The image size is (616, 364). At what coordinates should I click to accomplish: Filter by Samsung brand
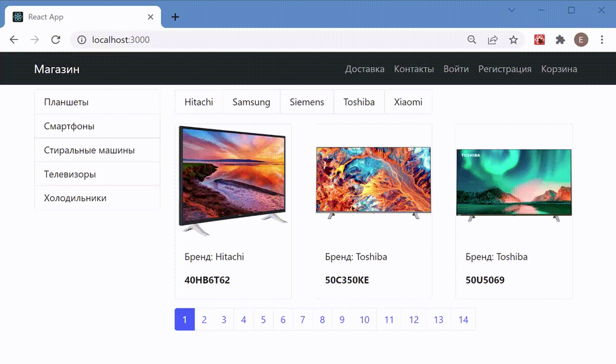251,102
